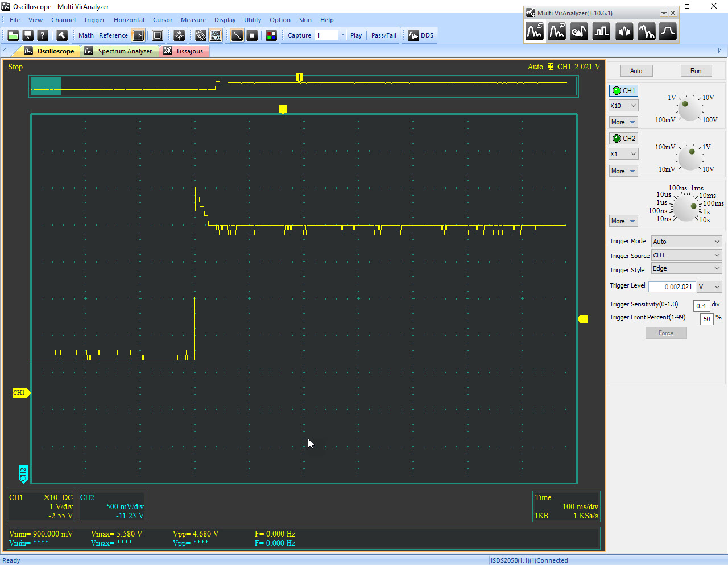Click the time base knob
The width and height of the screenshot is (728, 565).
click(x=685, y=207)
